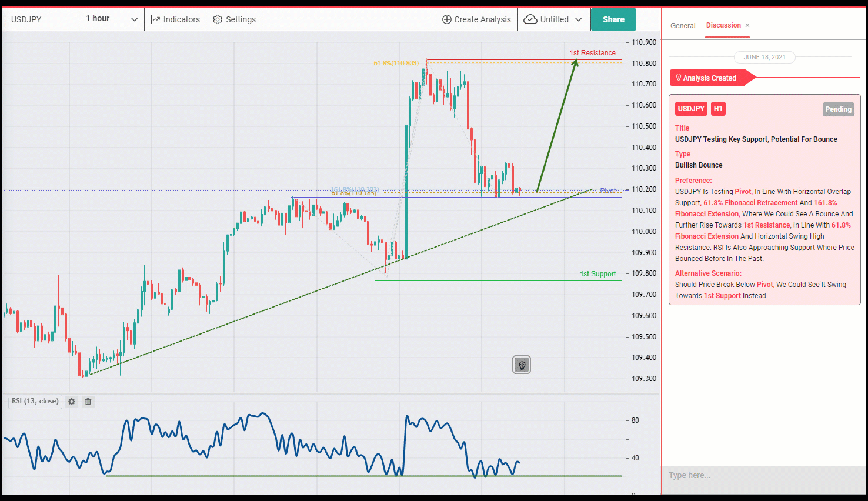Click the Create Analysis plus icon
The image size is (868, 501).
[x=447, y=19]
